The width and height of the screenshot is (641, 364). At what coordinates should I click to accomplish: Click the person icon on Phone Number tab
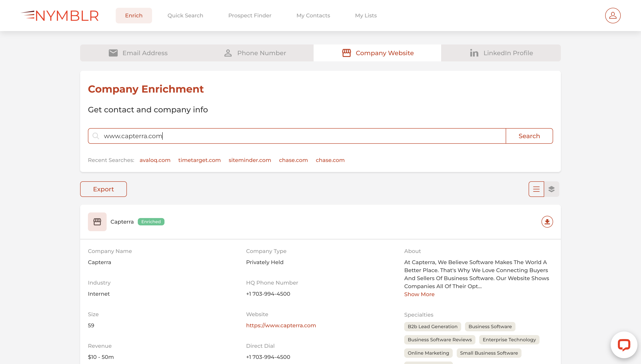coord(228,53)
